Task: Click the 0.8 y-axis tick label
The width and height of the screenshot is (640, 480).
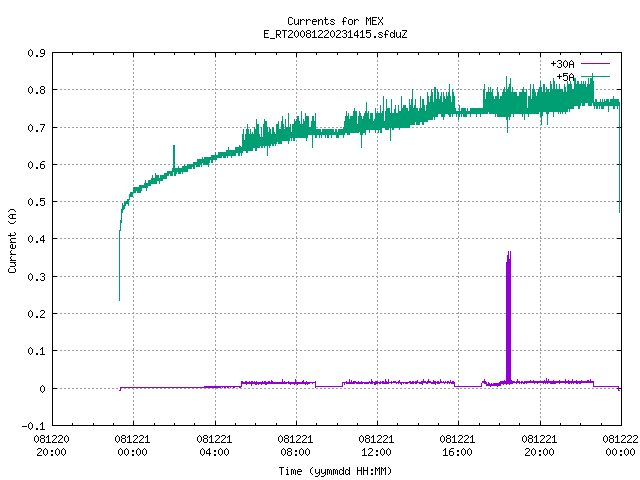Action: (36, 90)
